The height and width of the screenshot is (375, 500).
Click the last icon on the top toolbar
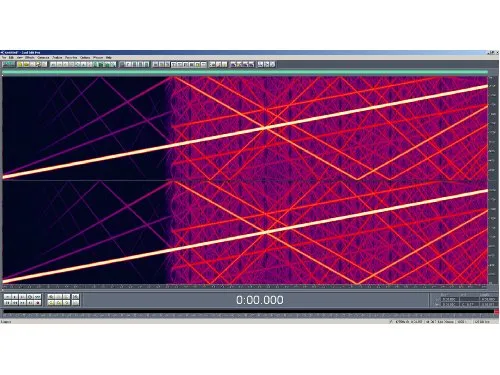pyautogui.click(x=273, y=64)
